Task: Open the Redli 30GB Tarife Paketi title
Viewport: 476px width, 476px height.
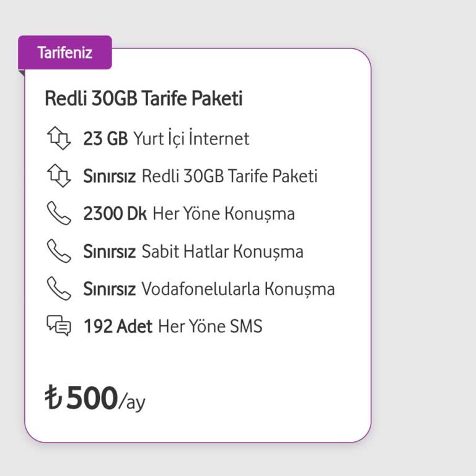Action: point(144,99)
